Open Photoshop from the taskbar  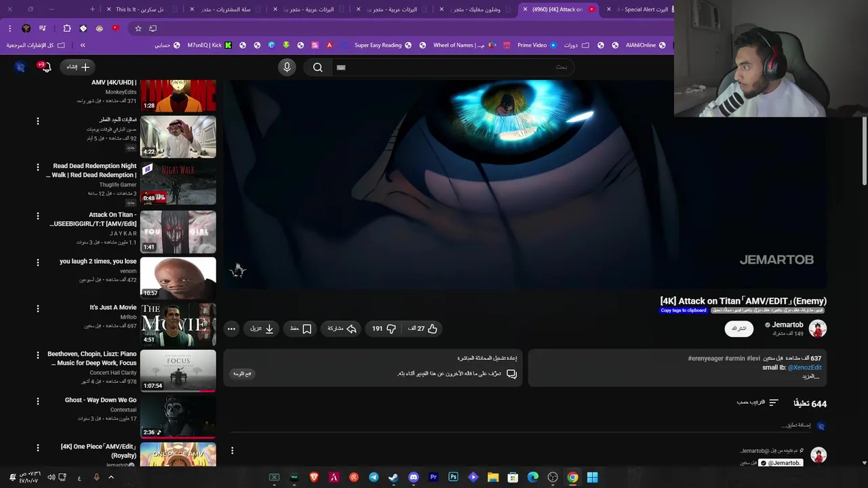(x=454, y=477)
